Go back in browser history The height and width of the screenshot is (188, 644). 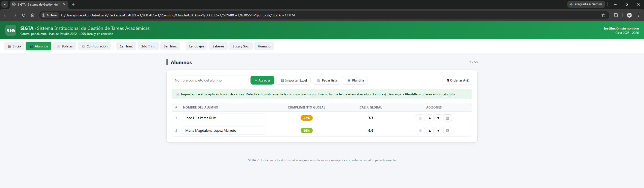pos(6,15)
